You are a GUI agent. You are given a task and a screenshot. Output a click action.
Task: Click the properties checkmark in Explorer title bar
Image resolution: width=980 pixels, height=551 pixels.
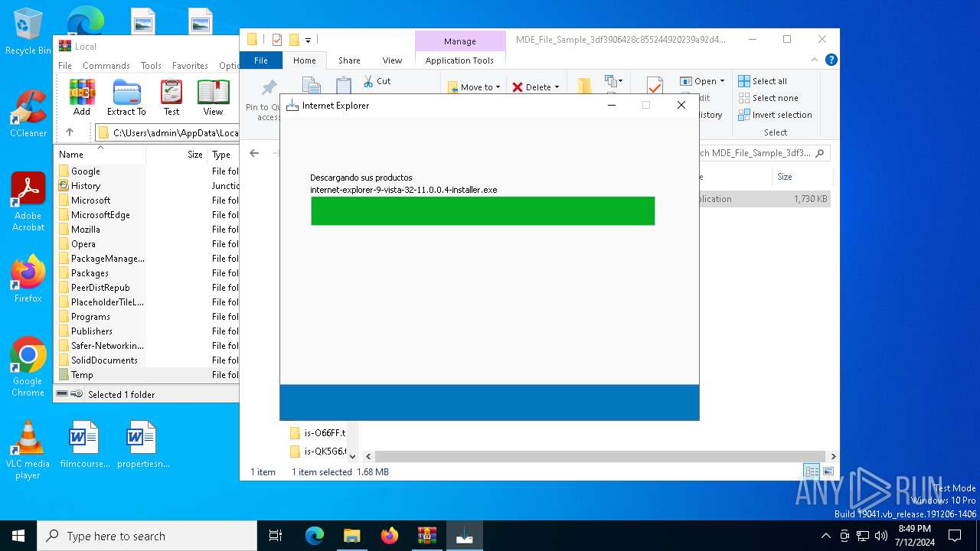click(277, 40)
